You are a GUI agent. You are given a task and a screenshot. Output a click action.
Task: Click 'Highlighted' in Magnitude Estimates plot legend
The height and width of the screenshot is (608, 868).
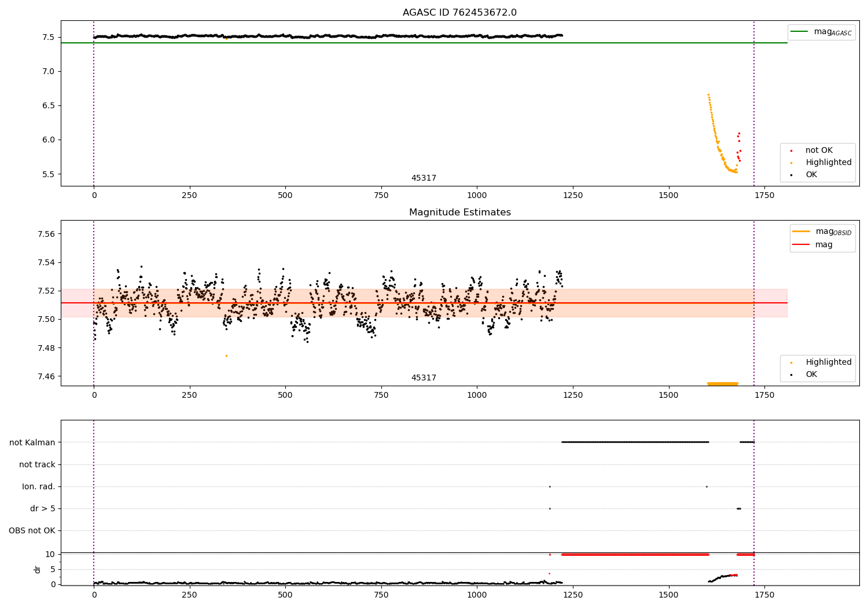(x=822, y=362)
